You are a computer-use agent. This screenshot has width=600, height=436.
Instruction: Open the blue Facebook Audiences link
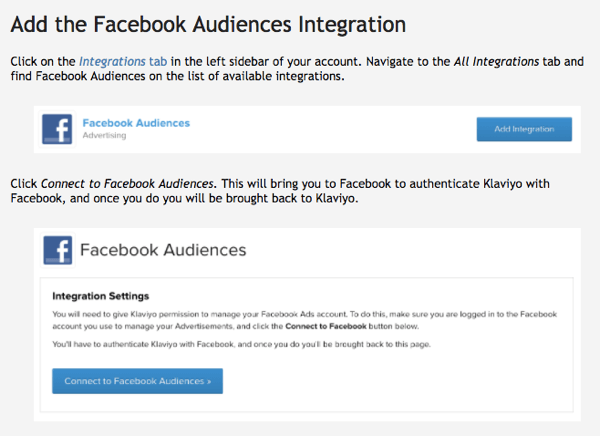tap(136, 123)
